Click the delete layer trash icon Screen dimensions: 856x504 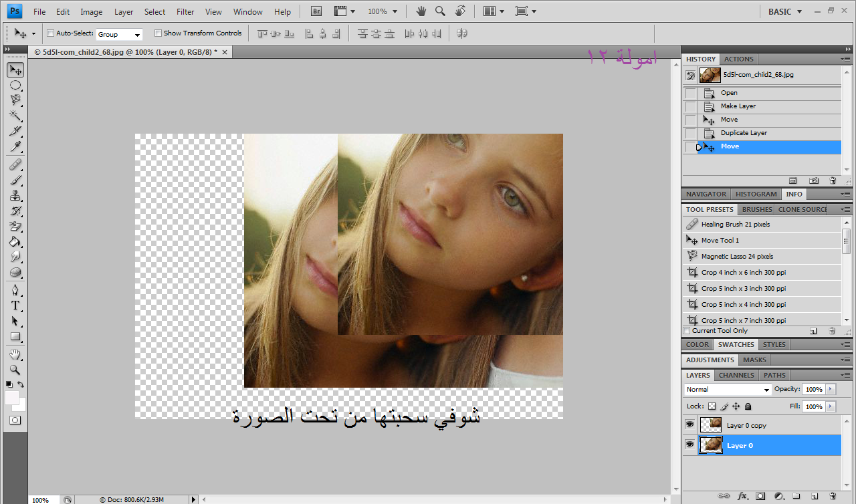click(x=833, y=496)
